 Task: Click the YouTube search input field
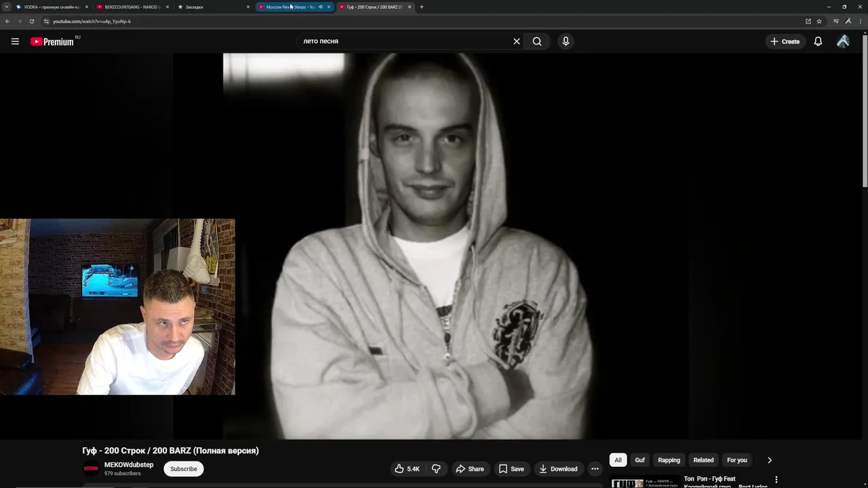click(x=403, y=41)
